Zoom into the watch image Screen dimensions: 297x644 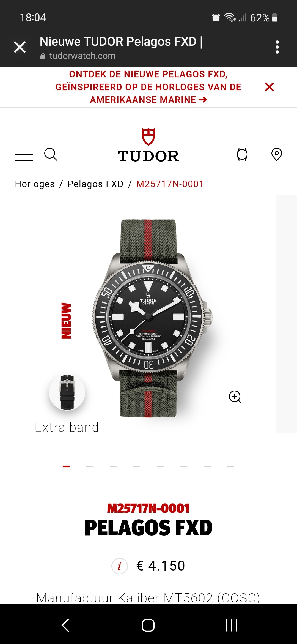(235, 397)
